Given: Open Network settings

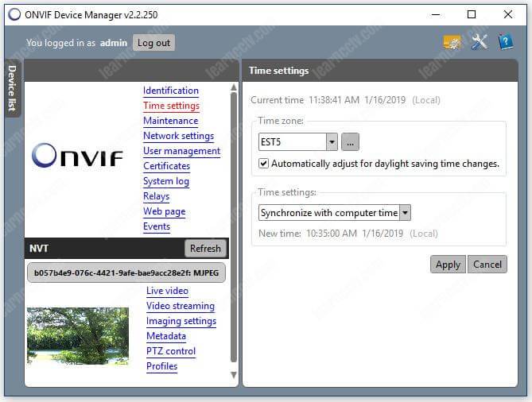Looking at the screenshot, I should click(x=178, y=136).
